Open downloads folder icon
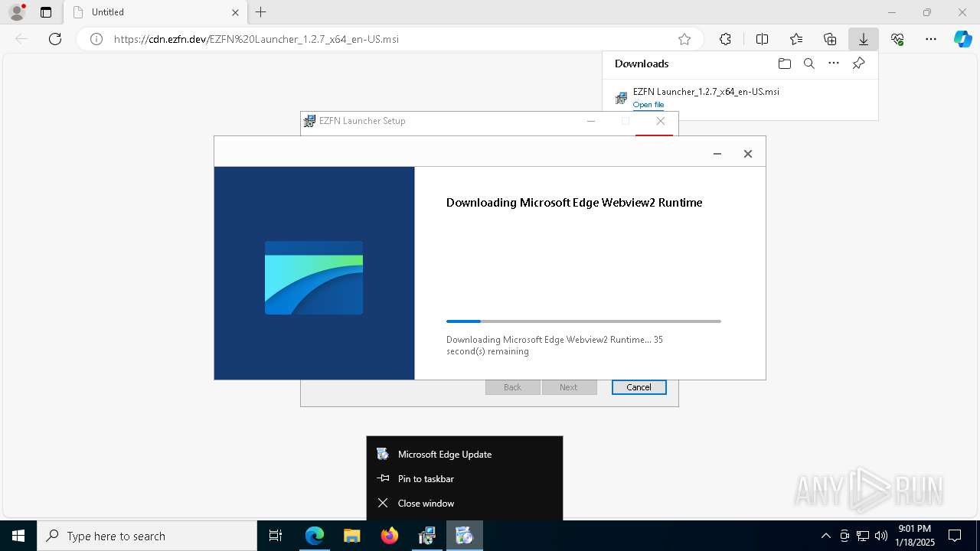Image resolution: width=980 pixels, height=551 pixels. point(784,64)
